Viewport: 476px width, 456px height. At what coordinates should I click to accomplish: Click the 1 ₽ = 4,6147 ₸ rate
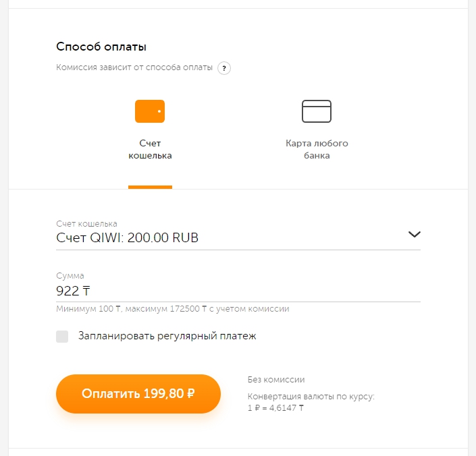point(275,408)
